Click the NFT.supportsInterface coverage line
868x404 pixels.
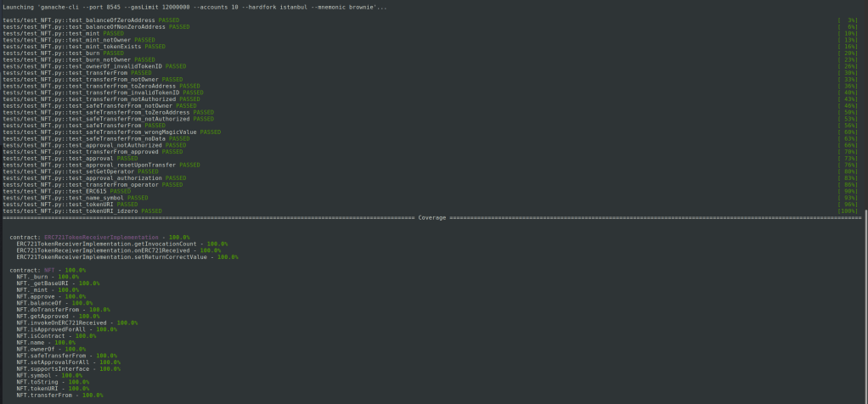[56, 368]
